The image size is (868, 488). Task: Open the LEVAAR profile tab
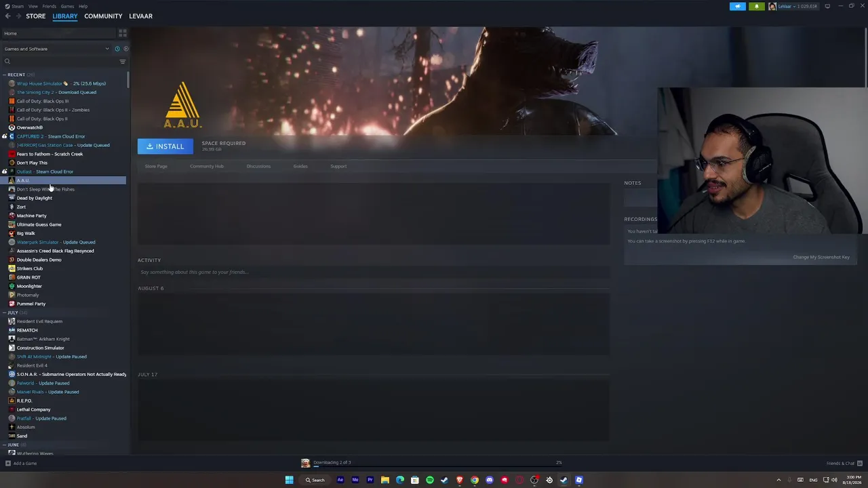141,16
